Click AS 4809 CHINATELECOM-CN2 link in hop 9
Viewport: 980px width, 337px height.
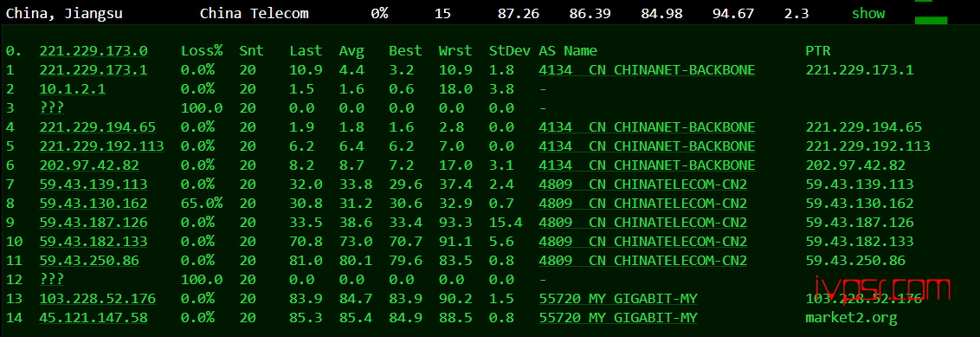click(643, 223)
